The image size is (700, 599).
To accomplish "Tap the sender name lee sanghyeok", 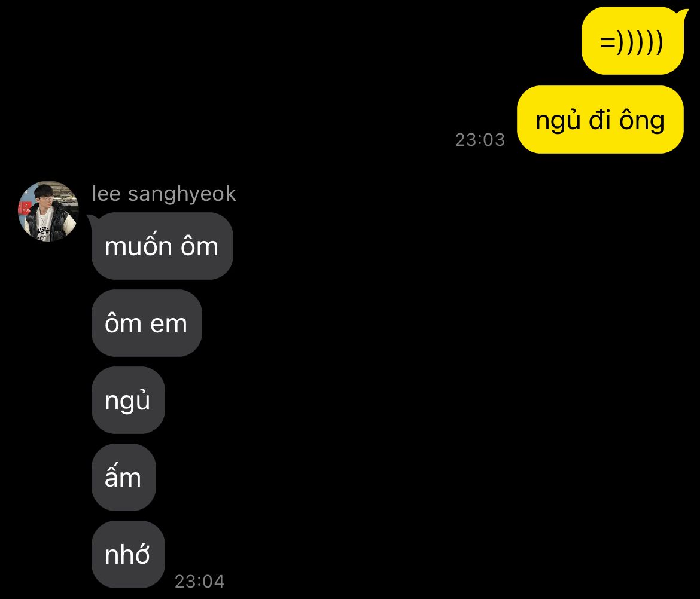I will coord(164,194).
